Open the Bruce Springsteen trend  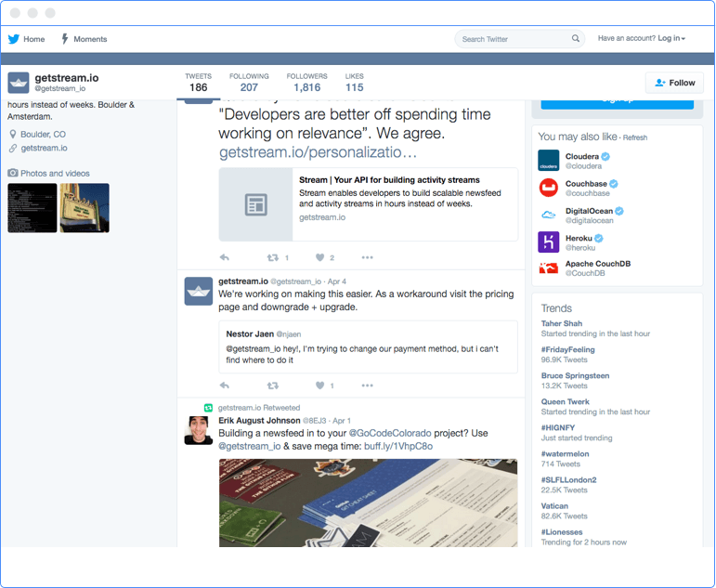(x=576, y=375)
